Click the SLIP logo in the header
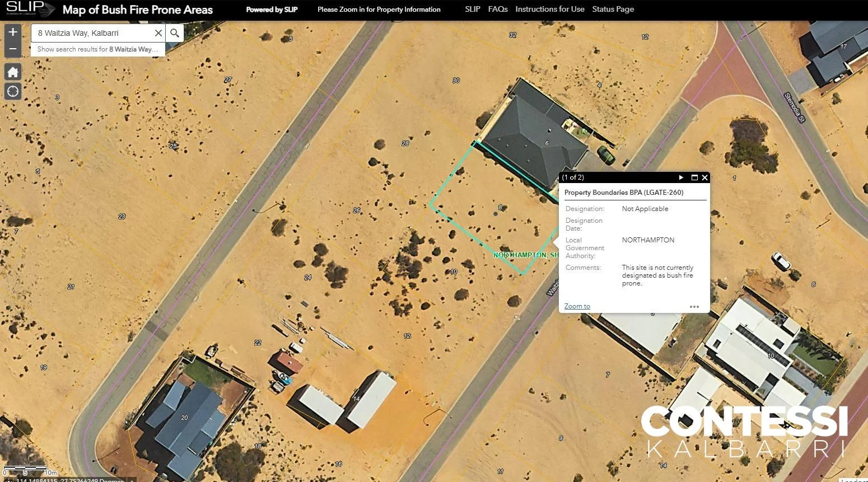This screenshot has width=868, height=482. click(x=29, y=9)
